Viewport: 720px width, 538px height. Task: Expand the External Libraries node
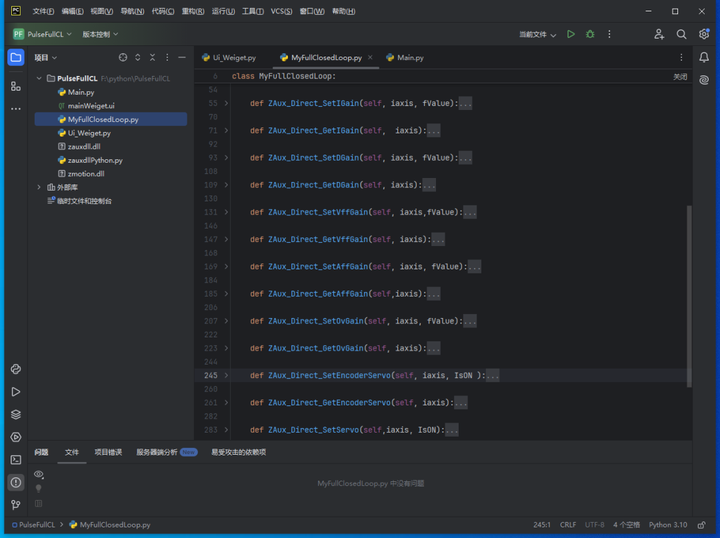(39, 187)
